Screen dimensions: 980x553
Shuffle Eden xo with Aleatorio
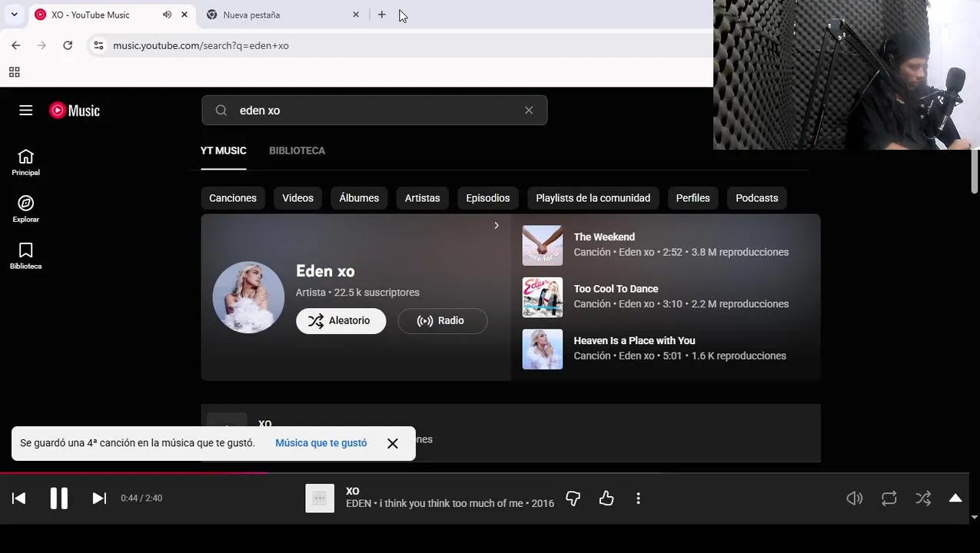coord(341,320)
